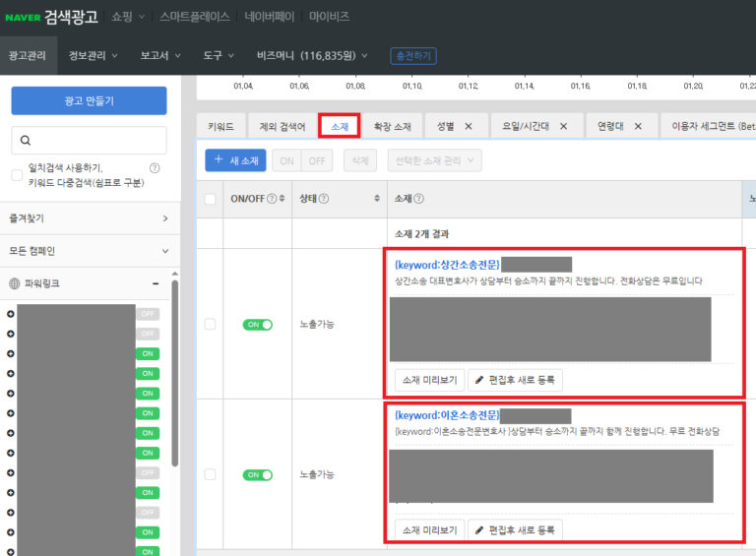The width and height of the screenshot is (756, 556).
Task: Open the 선택한 소재 관리 dropdown
Action: point(434,160)
